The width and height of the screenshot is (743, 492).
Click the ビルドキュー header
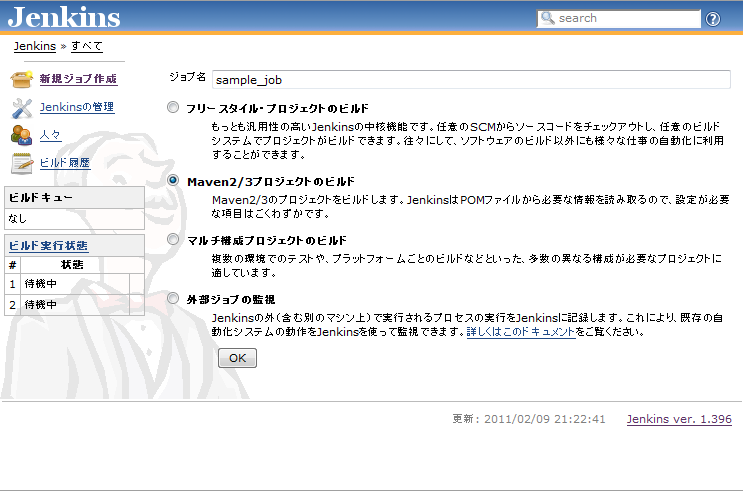click(74, 197)
